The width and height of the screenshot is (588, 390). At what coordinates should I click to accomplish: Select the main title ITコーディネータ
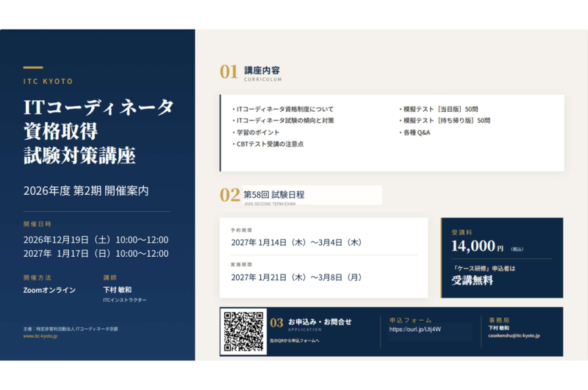[x=98, y=107]
